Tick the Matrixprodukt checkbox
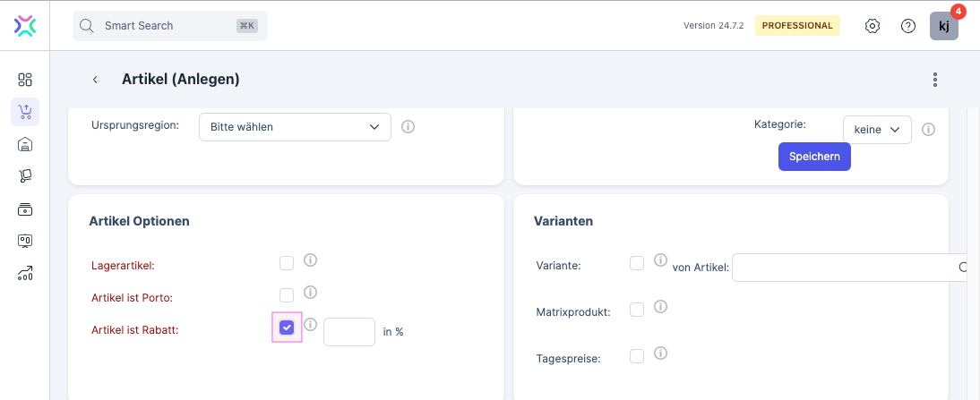Viewport: 980px width, 400px height. [637, 310]
